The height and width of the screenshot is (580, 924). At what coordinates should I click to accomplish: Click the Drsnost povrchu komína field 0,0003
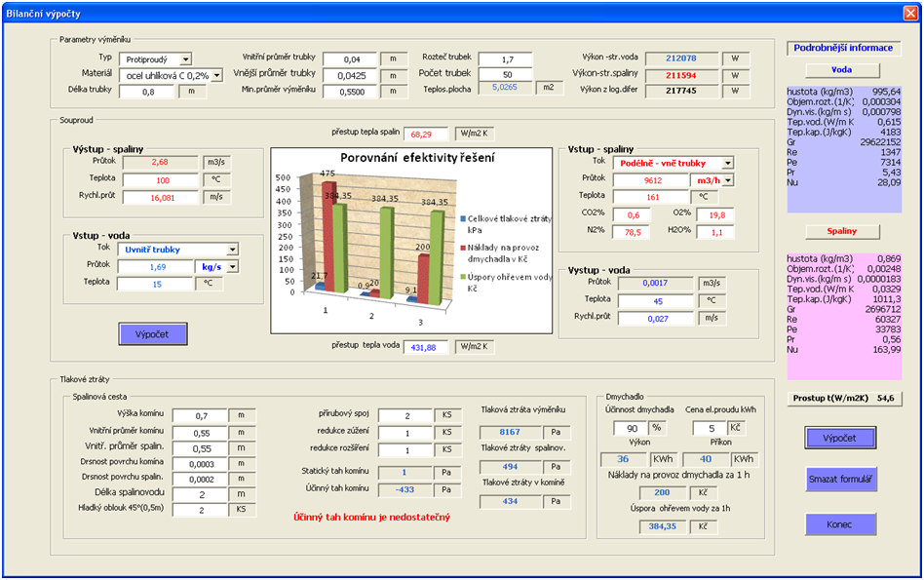(x=200, y=464)
